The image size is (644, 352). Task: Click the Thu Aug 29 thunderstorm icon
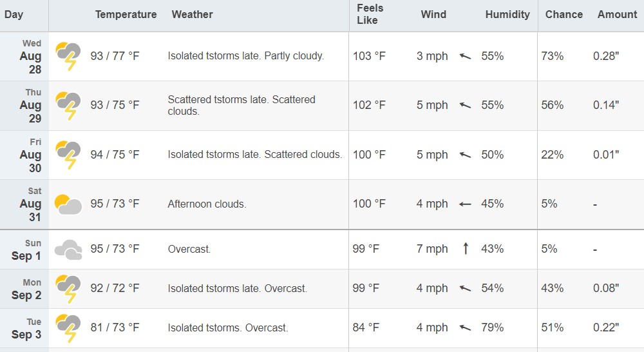click(x=68, y=105)
